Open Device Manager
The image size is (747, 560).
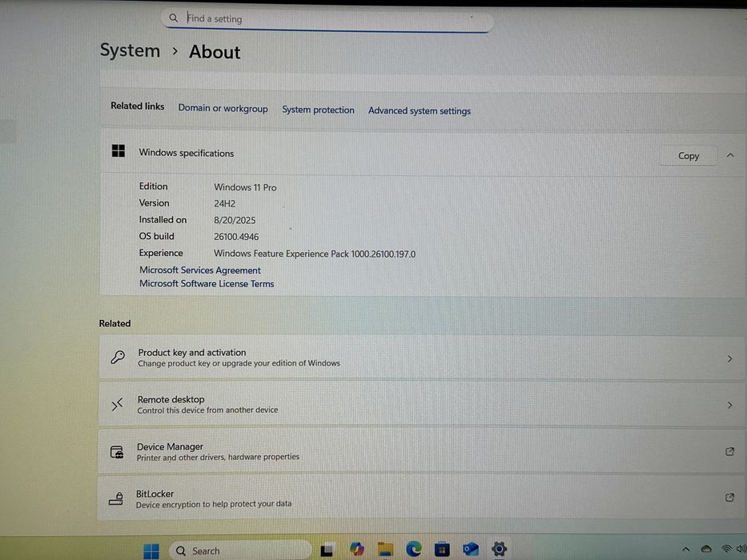(421, 451)
